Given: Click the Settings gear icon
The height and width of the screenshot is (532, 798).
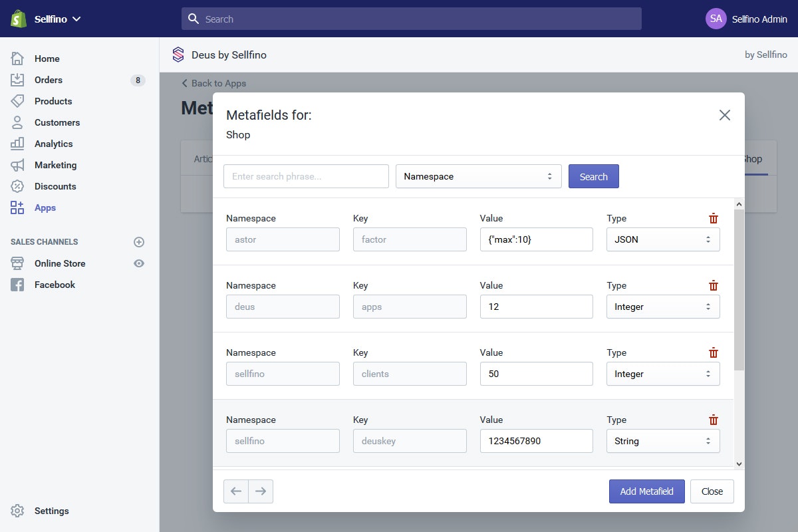Looking at the screenshot, I should 17,511.
